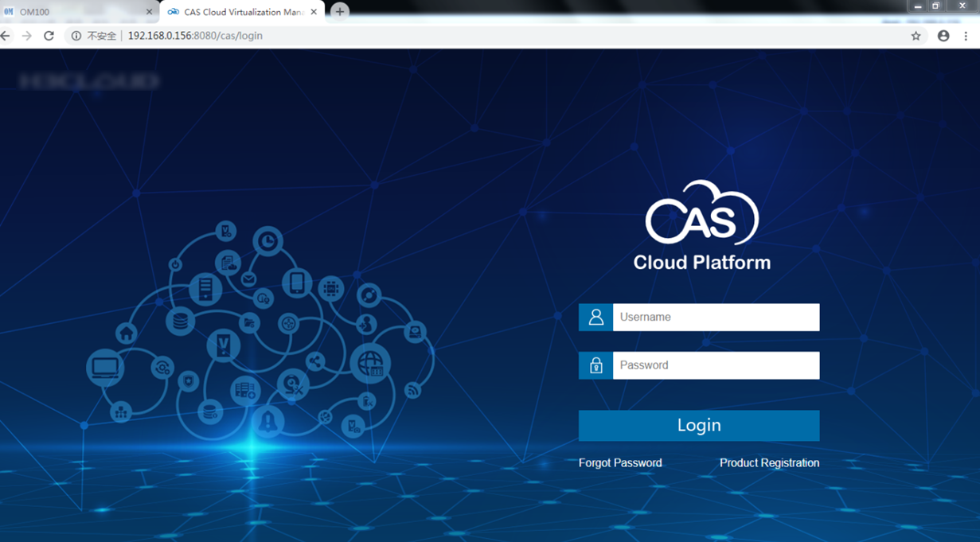Click the CAS cloud logo
Screen dimensions: 980x542
pos(701,213)
